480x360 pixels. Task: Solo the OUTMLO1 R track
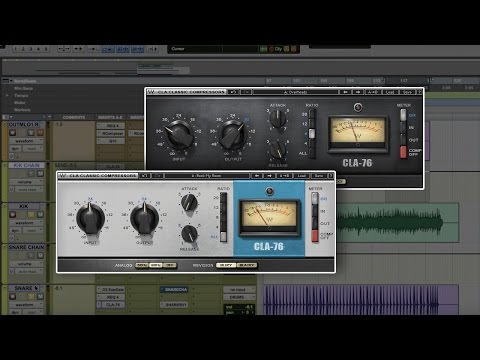[x=31, y=133]
